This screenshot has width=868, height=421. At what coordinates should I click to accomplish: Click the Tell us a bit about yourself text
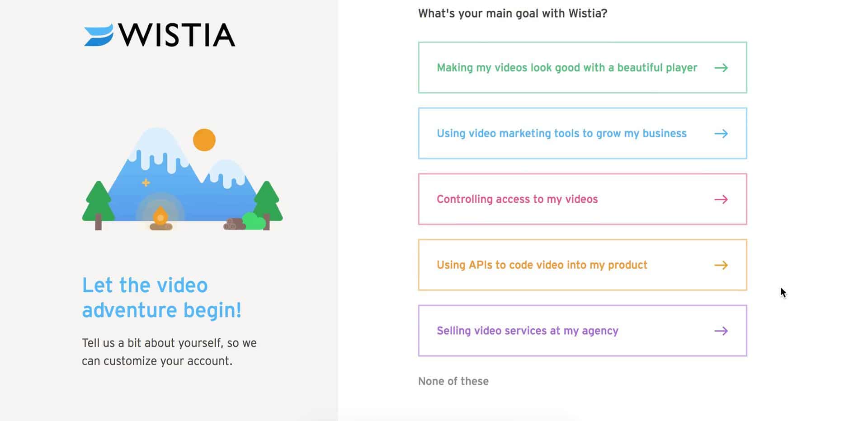169,352
